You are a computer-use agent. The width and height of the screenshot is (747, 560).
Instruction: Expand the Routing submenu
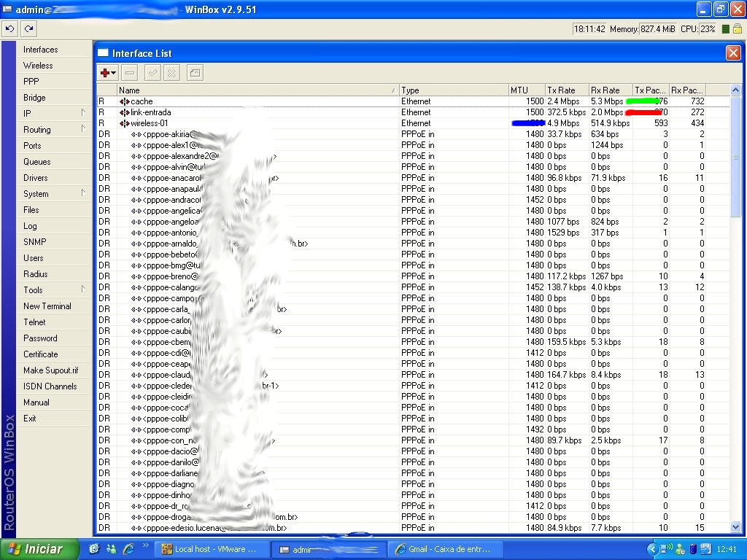pos(54,130)
